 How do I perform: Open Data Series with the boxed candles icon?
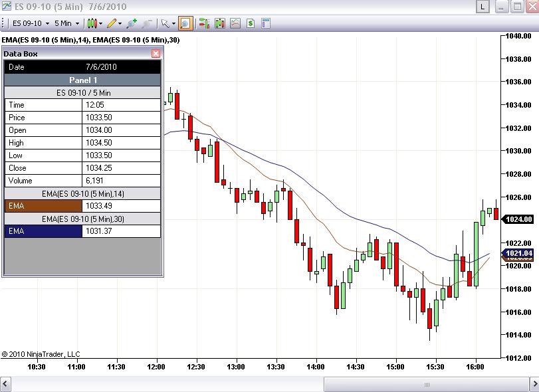coord(220,23)
